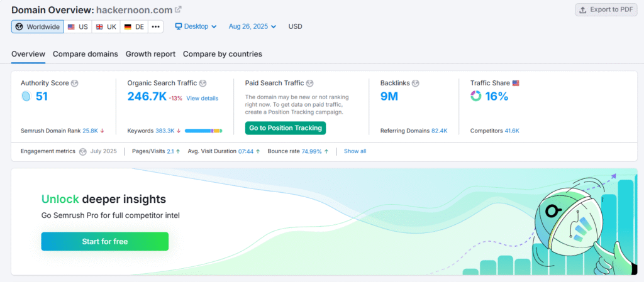This screenshot has height=282, width=644.
Task: Click the green arrow beside Visit Duration 07:44
Action: (257, 151)
